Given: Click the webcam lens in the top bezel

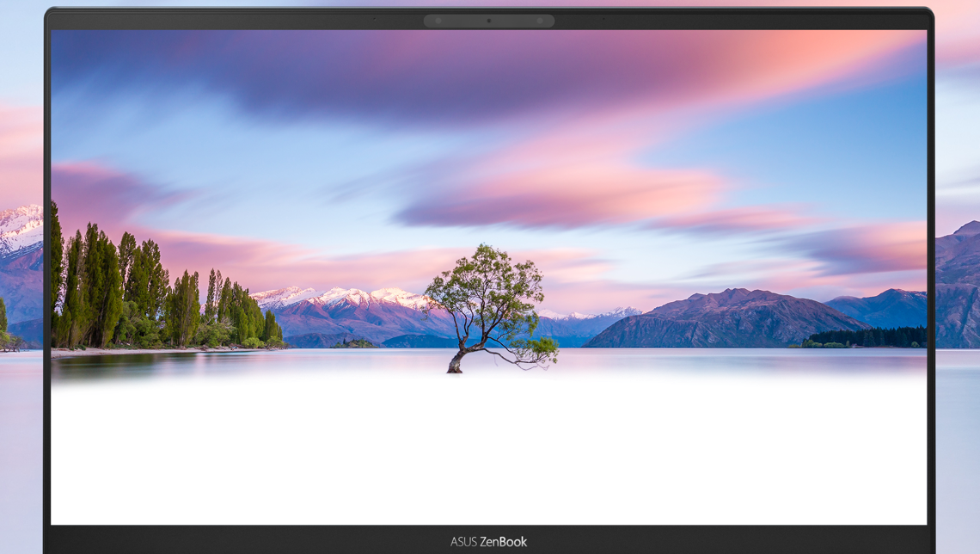Looking at the screenshot, I should 489,21.
